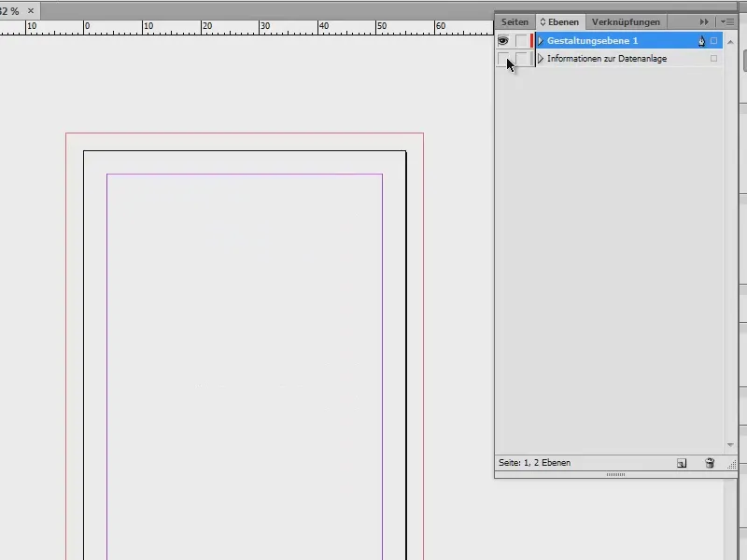Click panel bottom gripper handle
This screenshot has width=747, height=560.
pyautogui.click(x=615, y=475)
